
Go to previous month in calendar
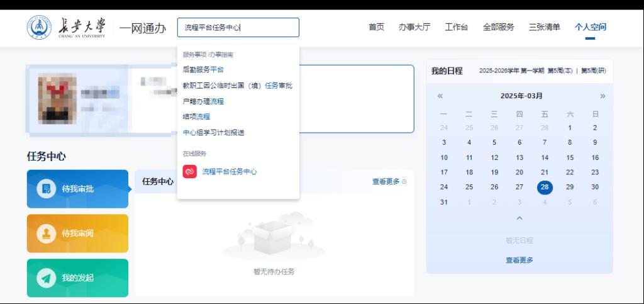(x=440, y=96)
